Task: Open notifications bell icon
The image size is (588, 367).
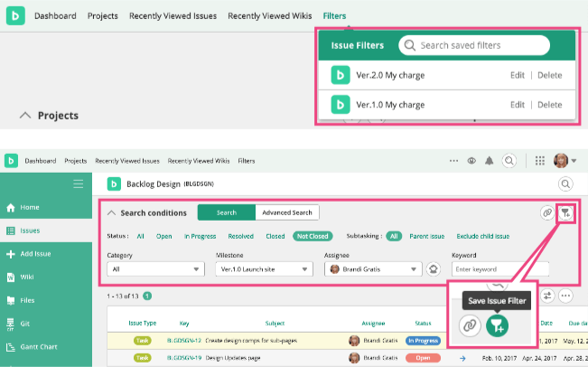Action: (x=489, y=161)
